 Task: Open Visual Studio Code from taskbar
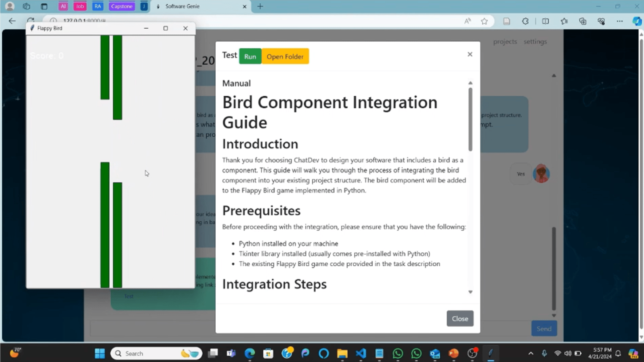click(x=361, y=353)
